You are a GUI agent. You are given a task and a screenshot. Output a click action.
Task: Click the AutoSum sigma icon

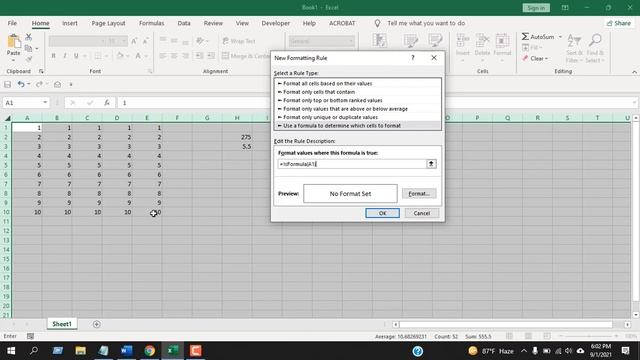pos(525,37)
